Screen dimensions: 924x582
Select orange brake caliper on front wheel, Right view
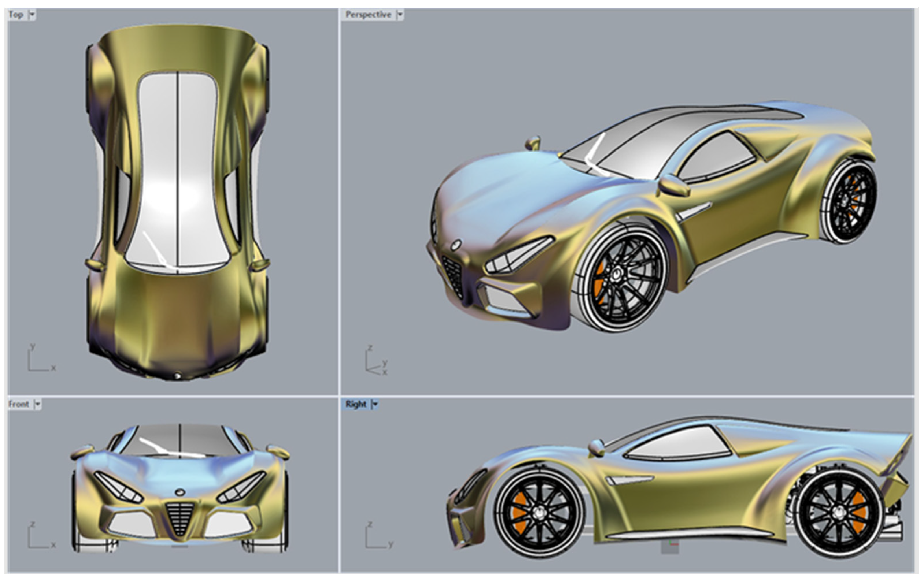point(519,512)
